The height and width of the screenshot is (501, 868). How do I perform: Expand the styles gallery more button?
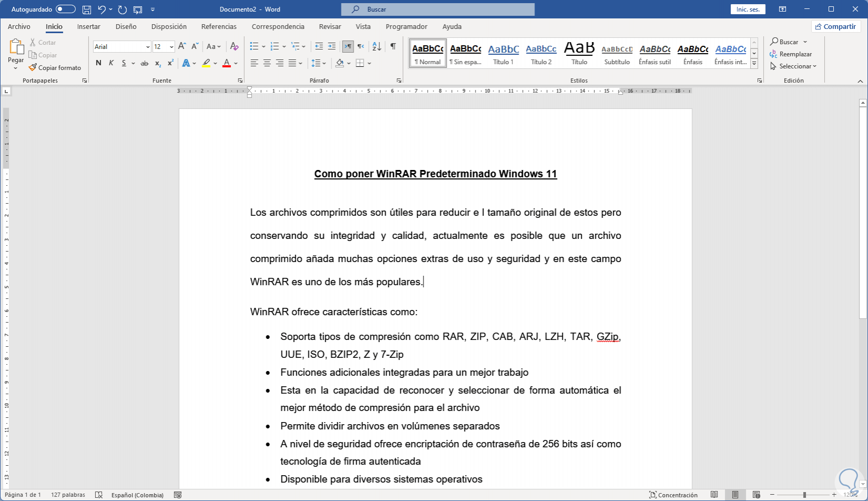tap(754, 64)
